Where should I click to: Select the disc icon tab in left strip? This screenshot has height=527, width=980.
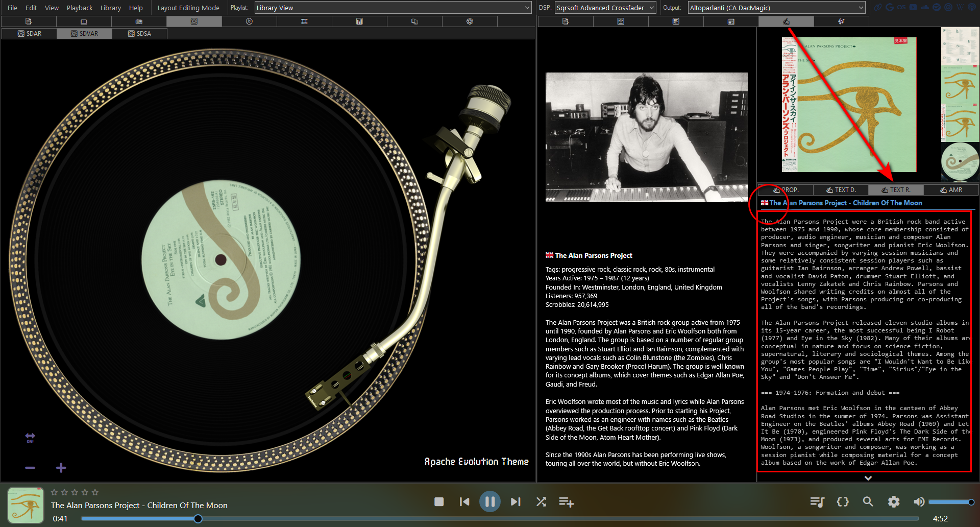(x=249, y=21)
